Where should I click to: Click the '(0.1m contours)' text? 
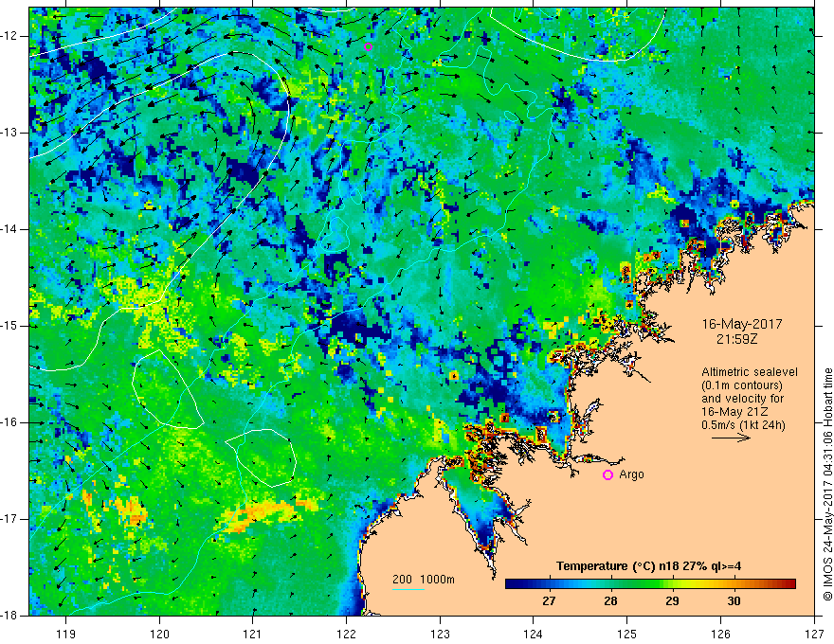742,385
